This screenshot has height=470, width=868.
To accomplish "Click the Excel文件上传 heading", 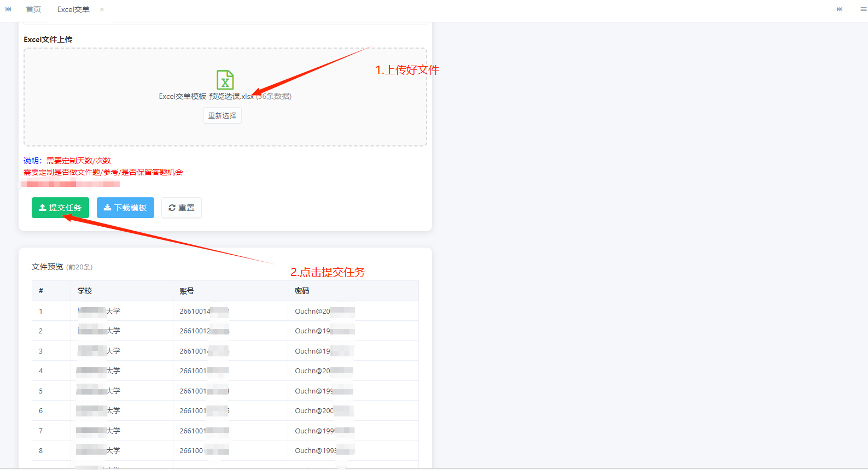I will point(48,39).
